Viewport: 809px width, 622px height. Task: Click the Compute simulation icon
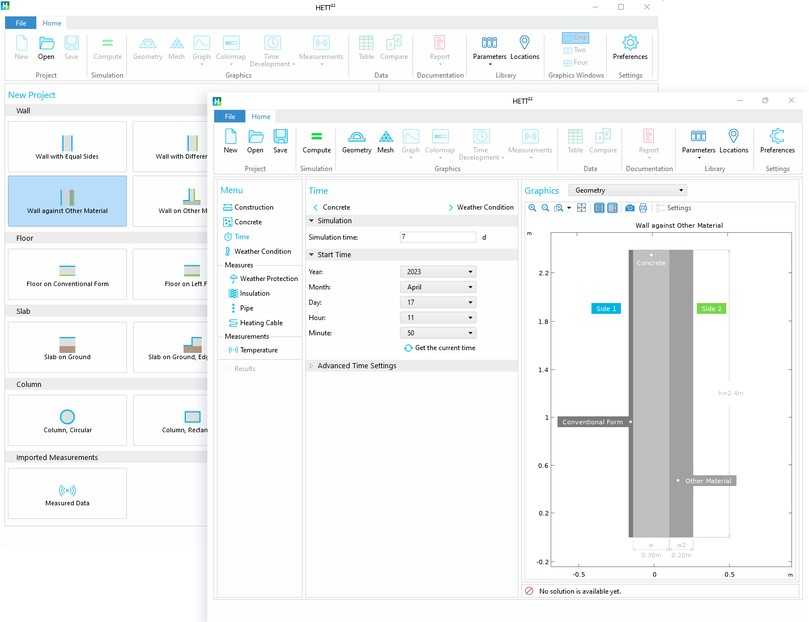[x=316, y=140]
